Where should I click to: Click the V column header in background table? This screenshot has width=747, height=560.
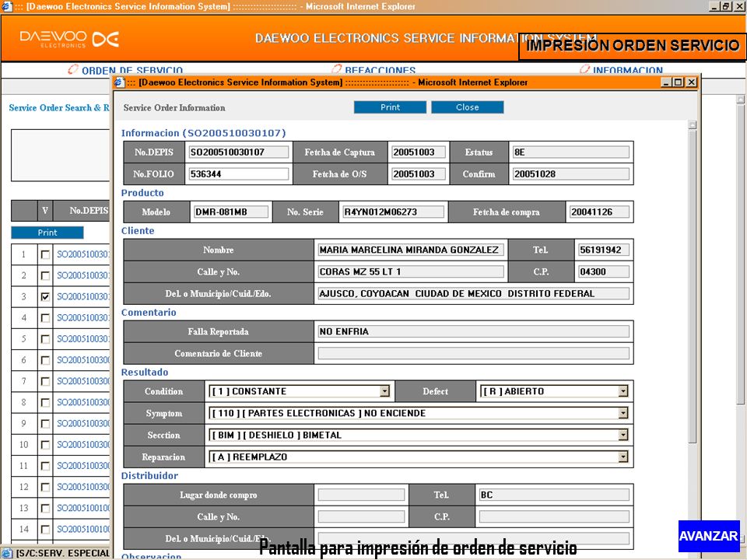coord(45,211)
